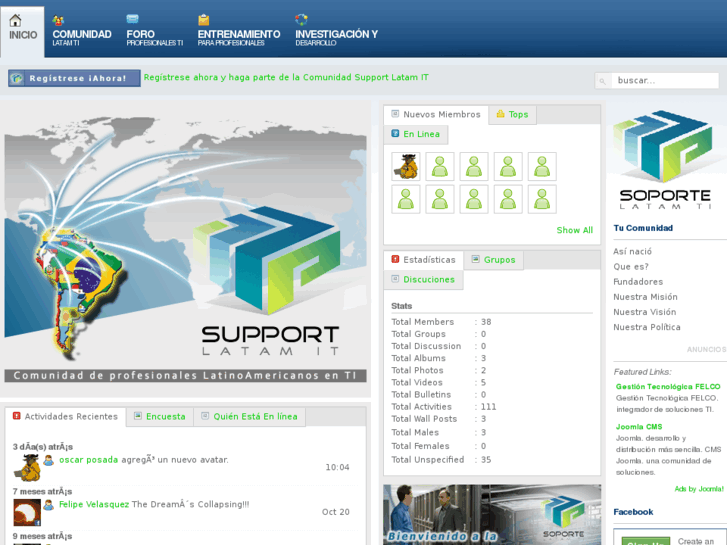This screenshot has height=545, width=727.
Task: Open the Encuesta tab
Action: 159,417
